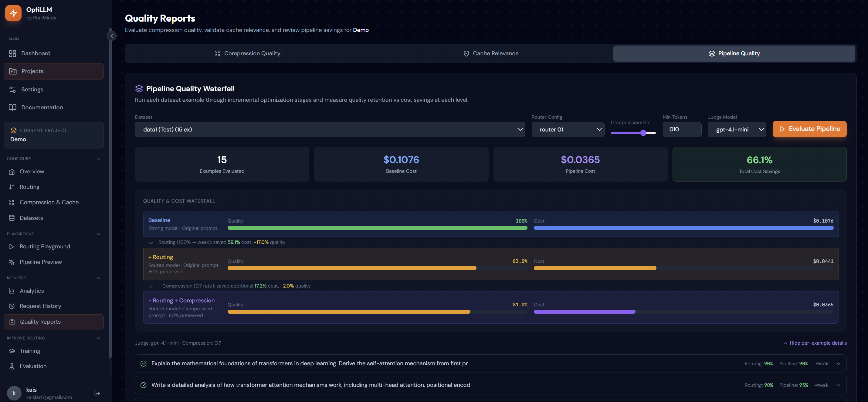Open the Router Config dropdown
This screenshot has width=868, height=402.
click(x=568, y=129)
